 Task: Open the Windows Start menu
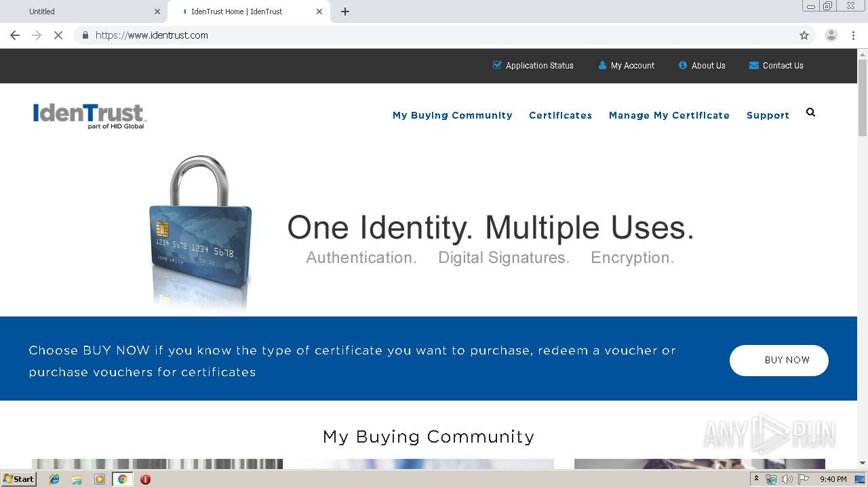(x=18, y=479)
